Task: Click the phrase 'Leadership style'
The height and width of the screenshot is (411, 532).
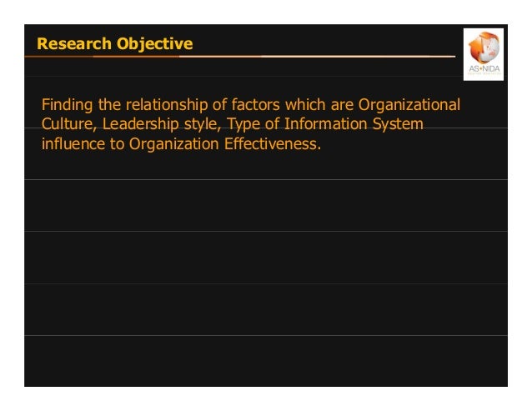Action: coord(156,125)
